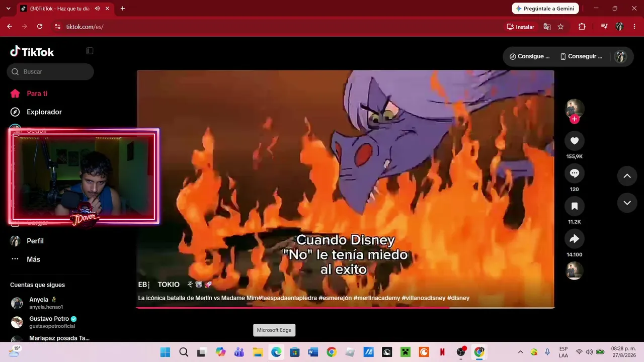
Task: Open the Chrome three-dot menu
Action: click(x=634, y=27)
